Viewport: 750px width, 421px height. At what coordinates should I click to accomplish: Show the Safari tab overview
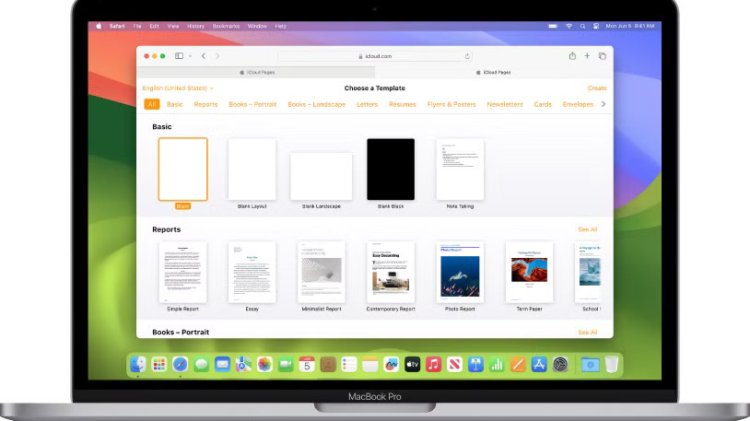[602, 56]
